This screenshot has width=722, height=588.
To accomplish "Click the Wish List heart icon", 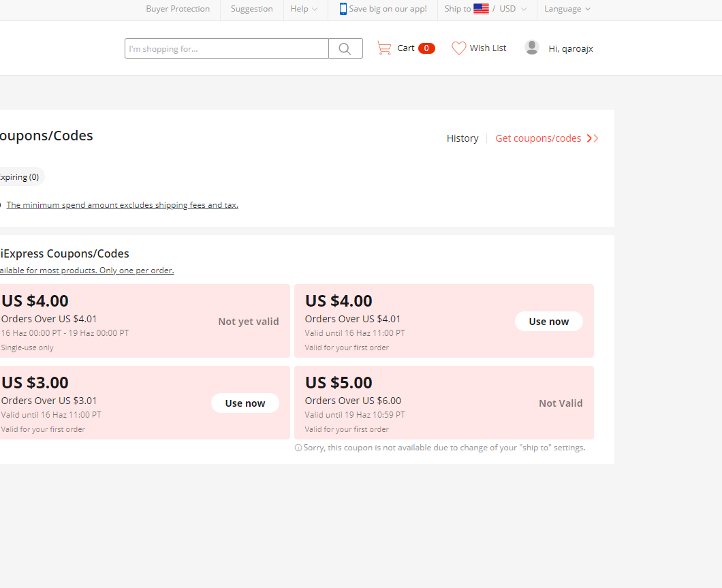I will [458, 48].
